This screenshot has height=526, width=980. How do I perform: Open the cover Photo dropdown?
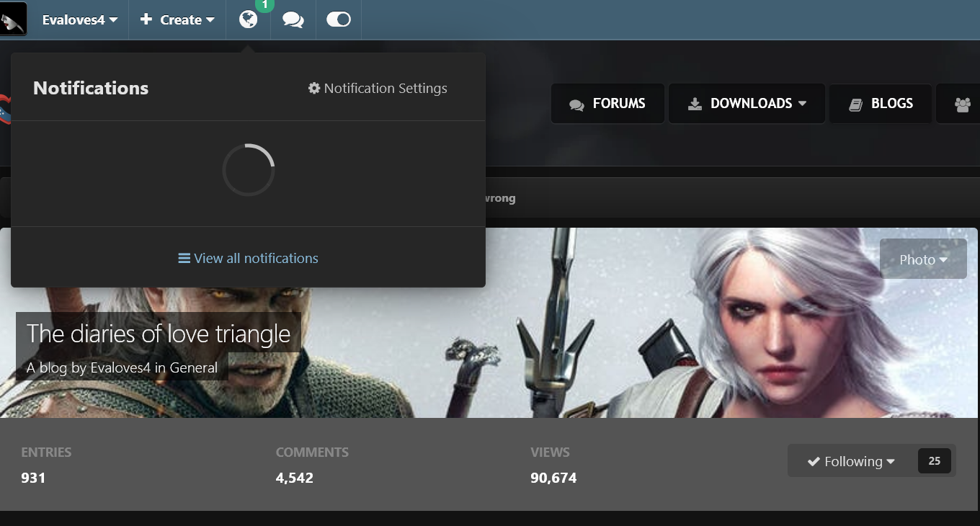pos(923,259)
